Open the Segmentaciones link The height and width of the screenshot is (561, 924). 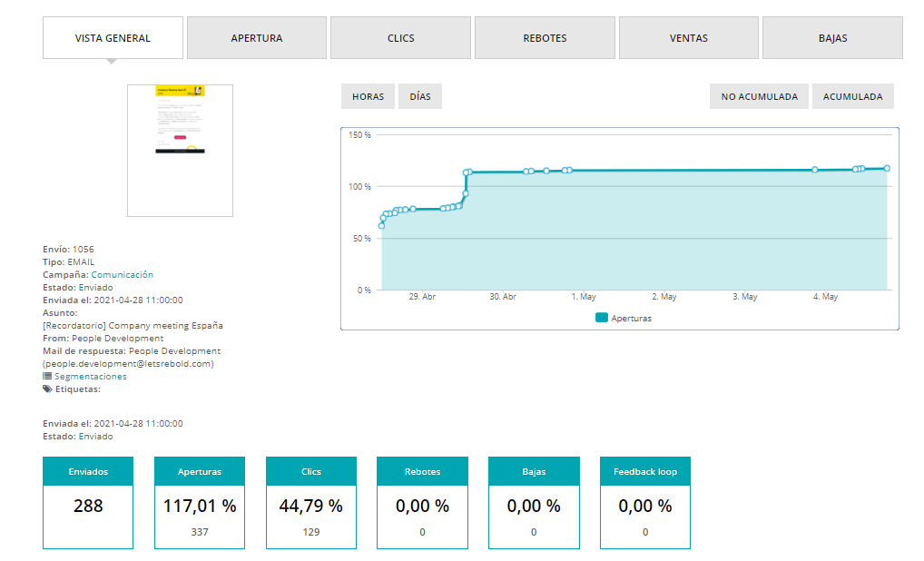pos(90,377)
